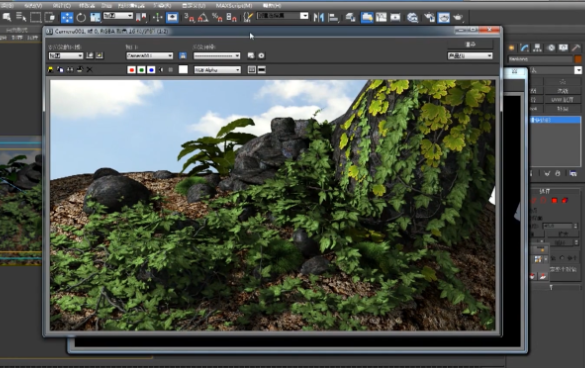Open the RGB Alpha channel dropdown
585x368 pixels.
point(217,70)
